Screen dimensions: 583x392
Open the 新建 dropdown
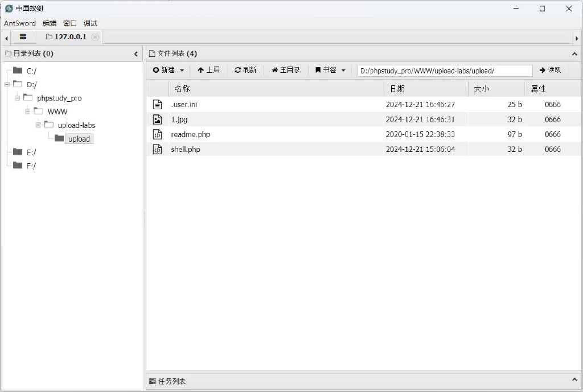[169, 70]
